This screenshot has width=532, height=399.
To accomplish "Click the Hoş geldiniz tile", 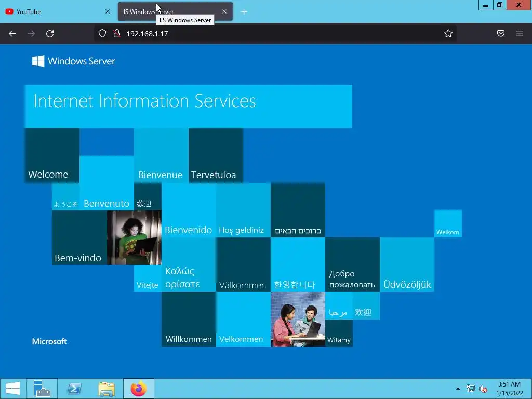I will (243, 210).
